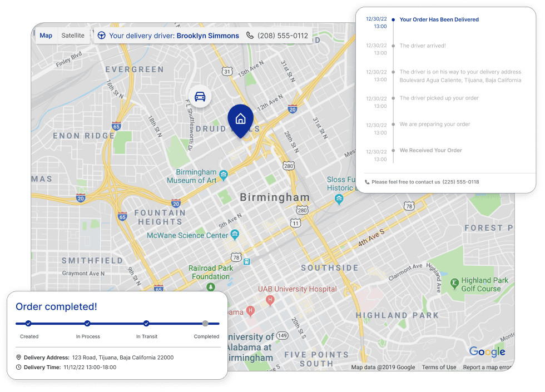
Task: Select the In Process step marker
Action: click(87, 324)
